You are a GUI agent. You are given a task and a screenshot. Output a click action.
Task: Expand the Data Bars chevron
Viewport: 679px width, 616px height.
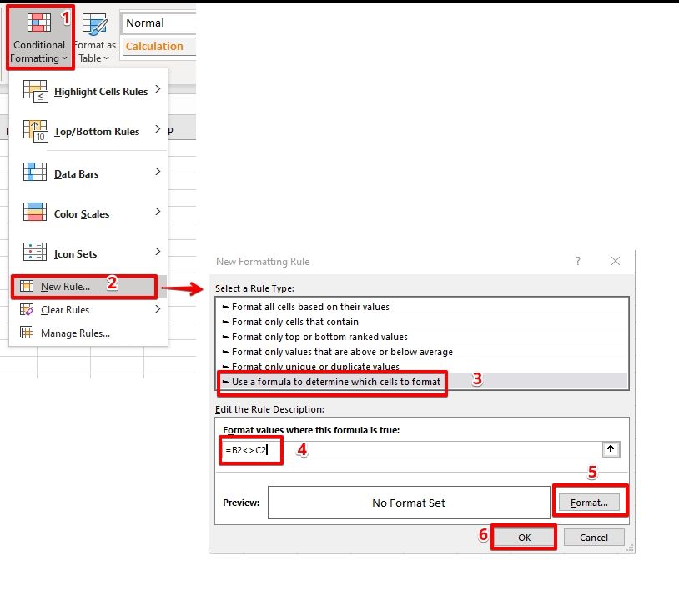(x=158, y=172)
